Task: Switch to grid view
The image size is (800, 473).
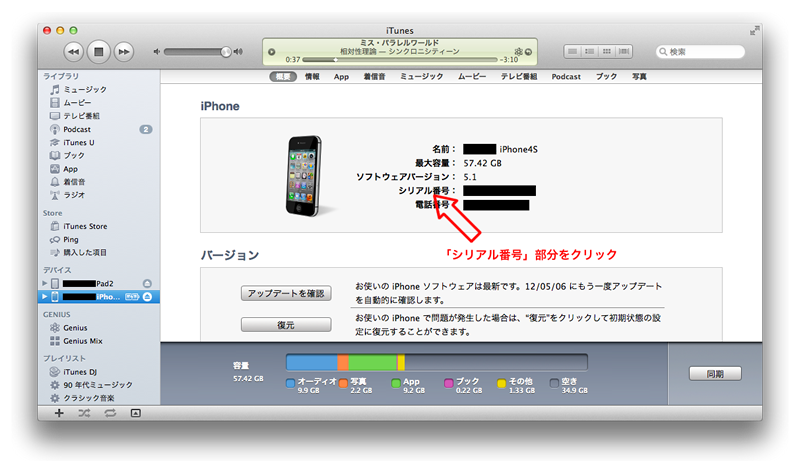Action: (x=607, y=51)
